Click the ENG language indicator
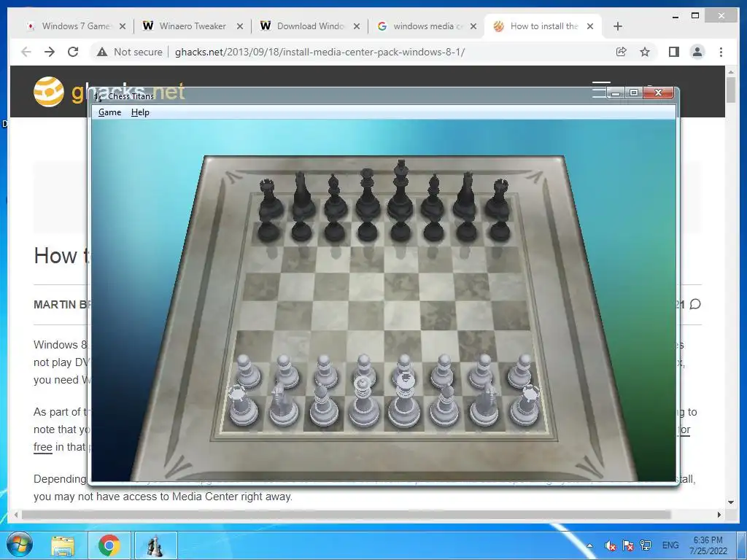The width and height of the screenshot is (747, 560). coord(670,545)
